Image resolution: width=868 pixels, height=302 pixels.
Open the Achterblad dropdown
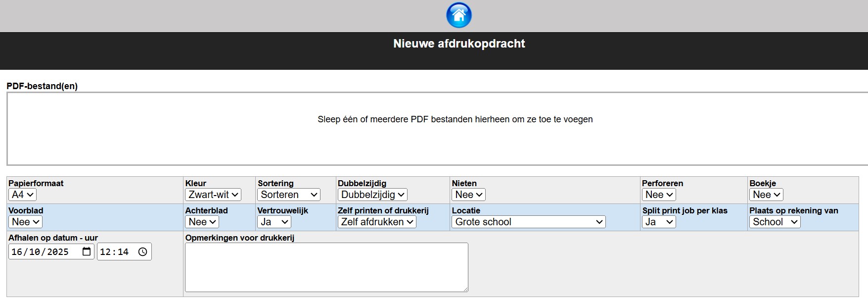tap(202, 222)
